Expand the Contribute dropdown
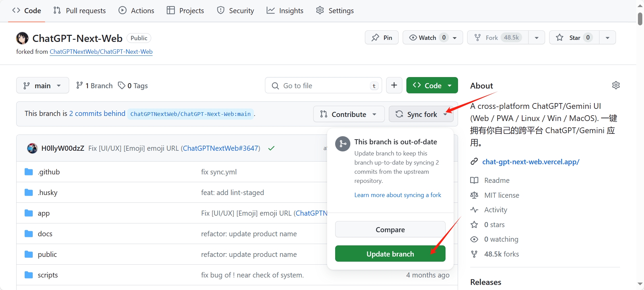644x290 pixels. (x=349, y=114)
